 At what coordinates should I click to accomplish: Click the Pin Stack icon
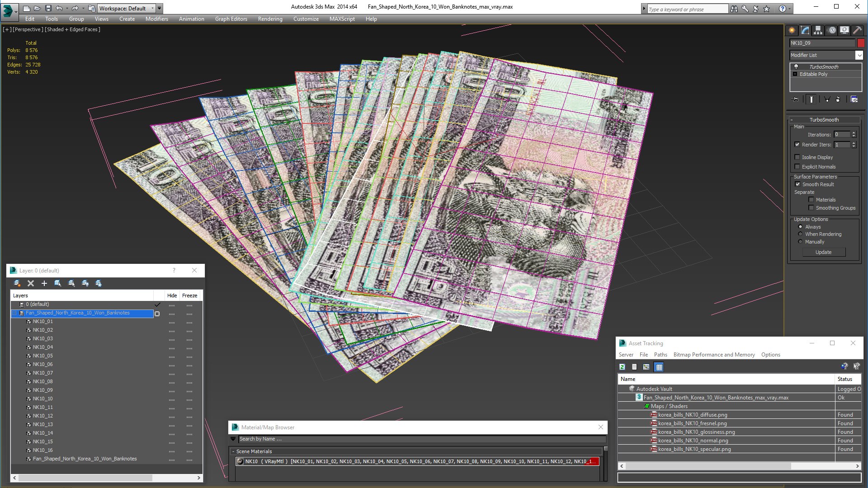click(x=796, y=99)
